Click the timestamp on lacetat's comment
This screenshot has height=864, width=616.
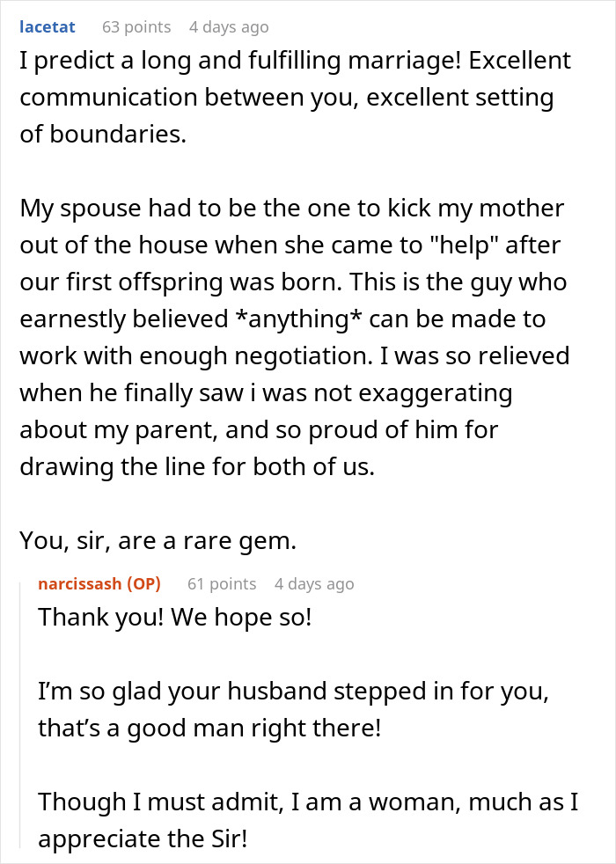pos(229,27)
